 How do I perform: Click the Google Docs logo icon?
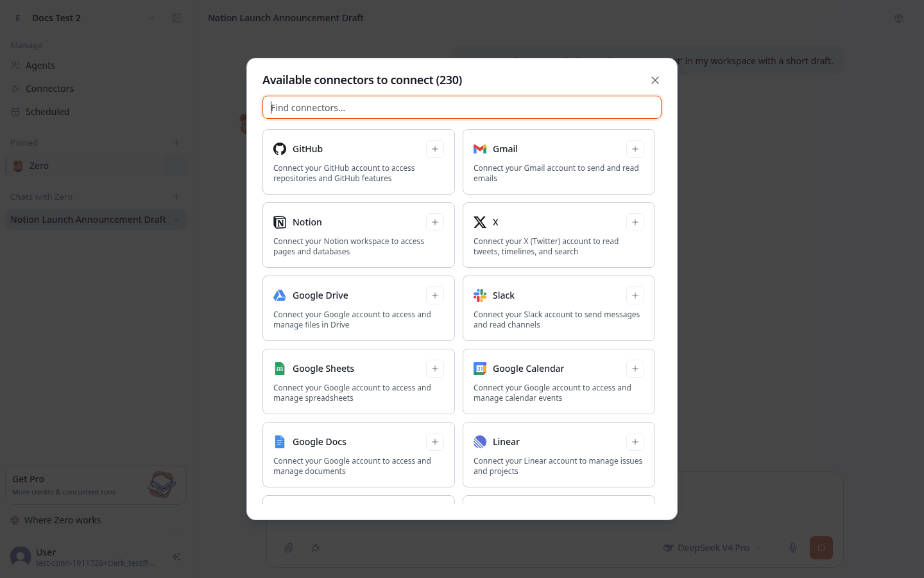click(x=280, y=442)
